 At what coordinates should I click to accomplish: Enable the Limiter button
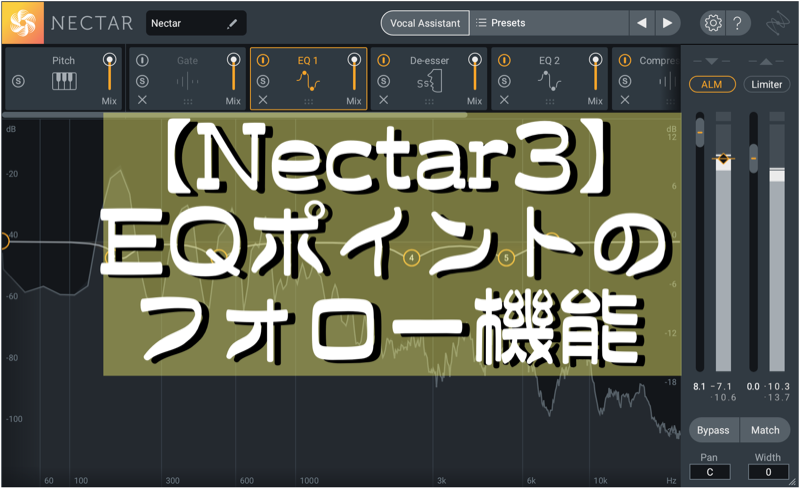pyautogui.click(x=766, y=84)
